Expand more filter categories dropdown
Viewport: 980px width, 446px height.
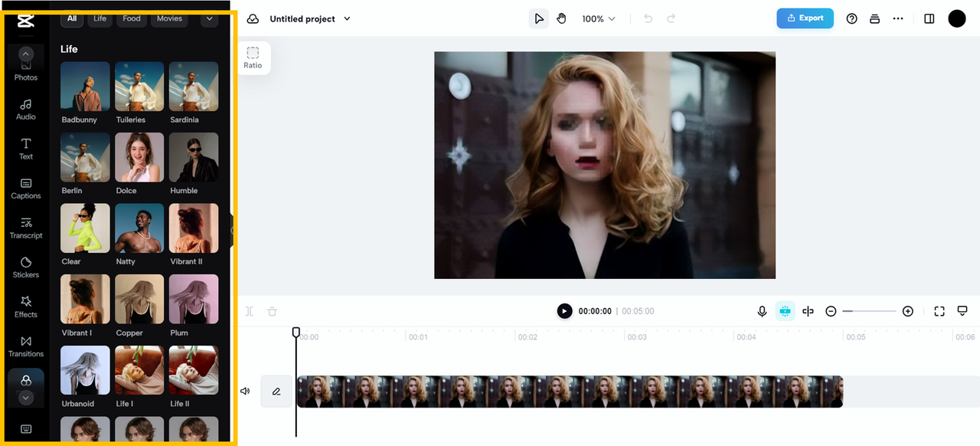(210, 18)
